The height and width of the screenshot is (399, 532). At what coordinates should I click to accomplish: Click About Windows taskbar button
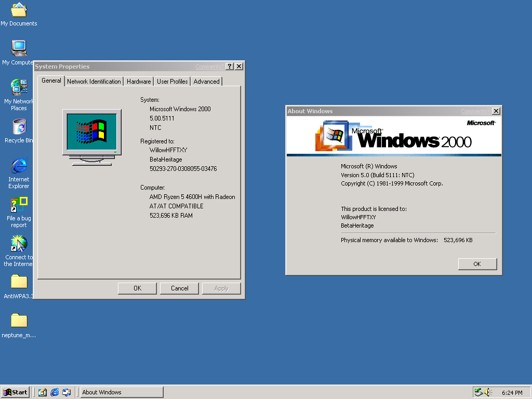[x=122, y=392]
